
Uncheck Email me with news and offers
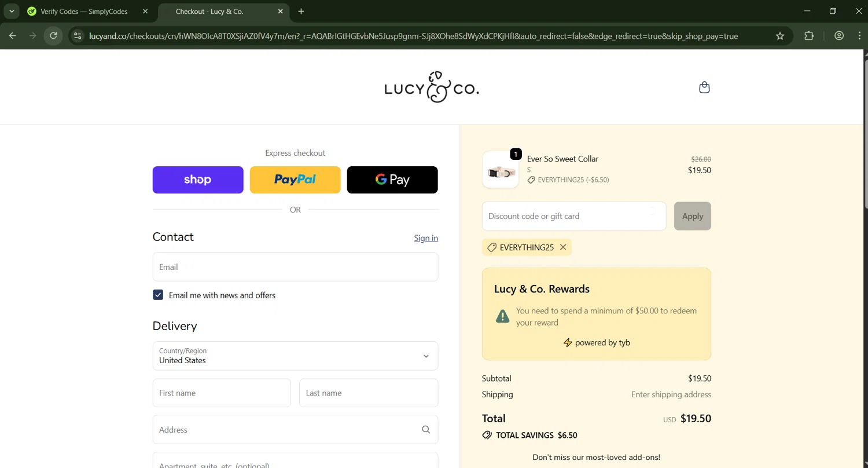[158, 295]
